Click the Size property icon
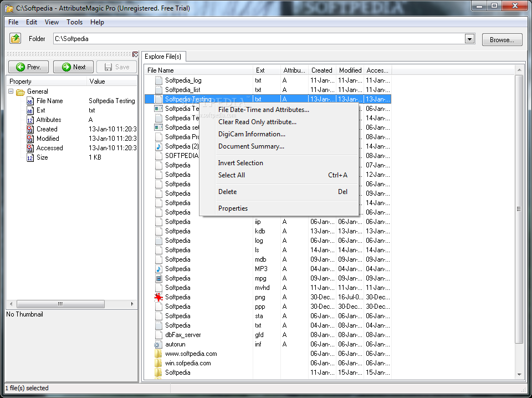 30,157
